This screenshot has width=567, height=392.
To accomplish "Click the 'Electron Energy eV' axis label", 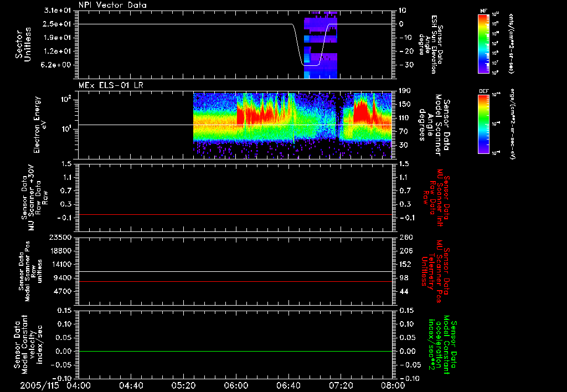I will (x=40, y=125).
